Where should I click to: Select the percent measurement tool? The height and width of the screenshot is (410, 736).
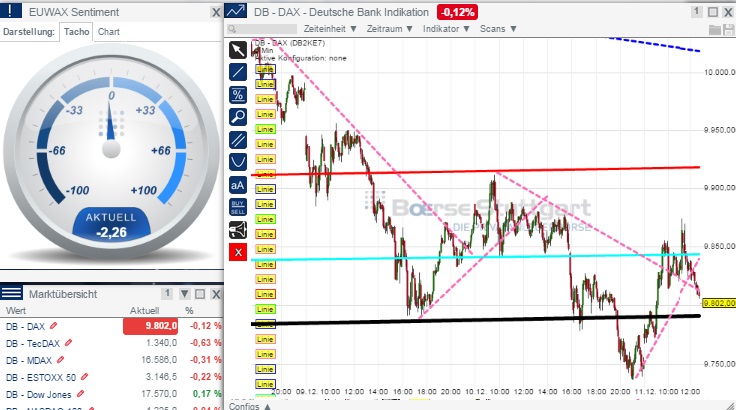coord(238,95)
